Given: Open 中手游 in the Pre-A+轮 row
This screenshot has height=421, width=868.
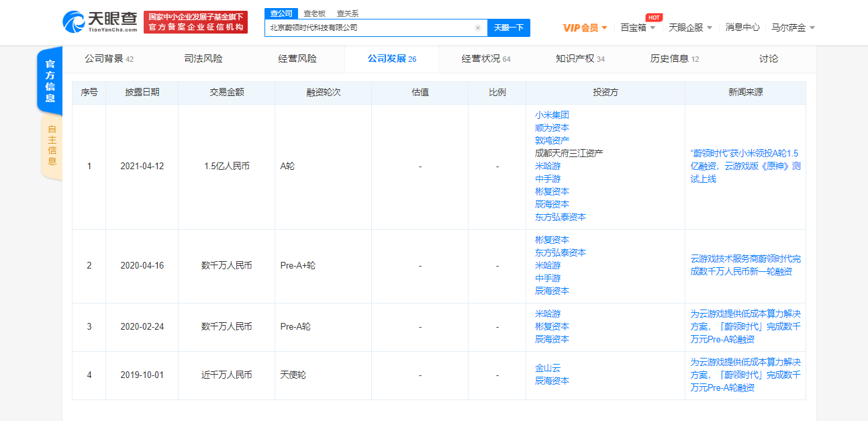Looking at the screenshot, I should click(548, 278).
